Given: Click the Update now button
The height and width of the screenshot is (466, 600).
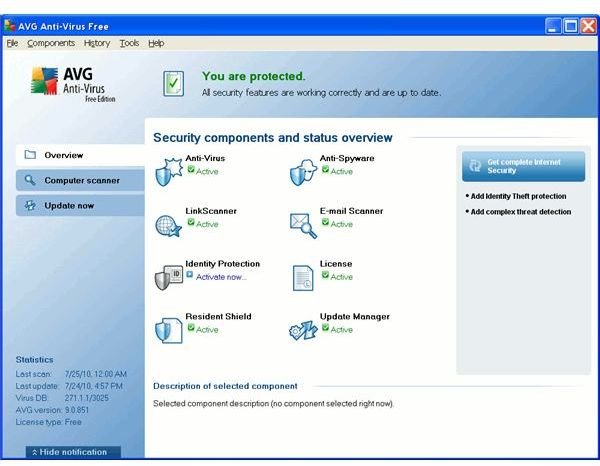Looking at the screenshot, I should (x=80, y=205).
